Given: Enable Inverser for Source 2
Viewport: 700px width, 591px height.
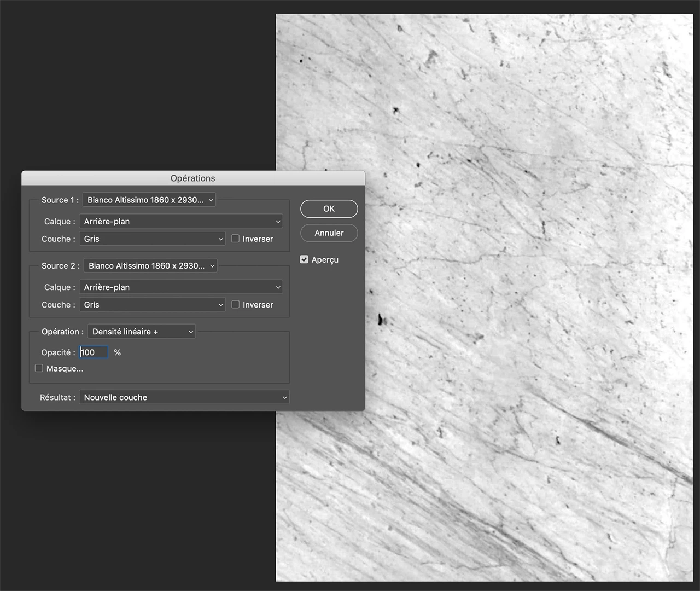Looking at the screenshot, I should 236,304.
